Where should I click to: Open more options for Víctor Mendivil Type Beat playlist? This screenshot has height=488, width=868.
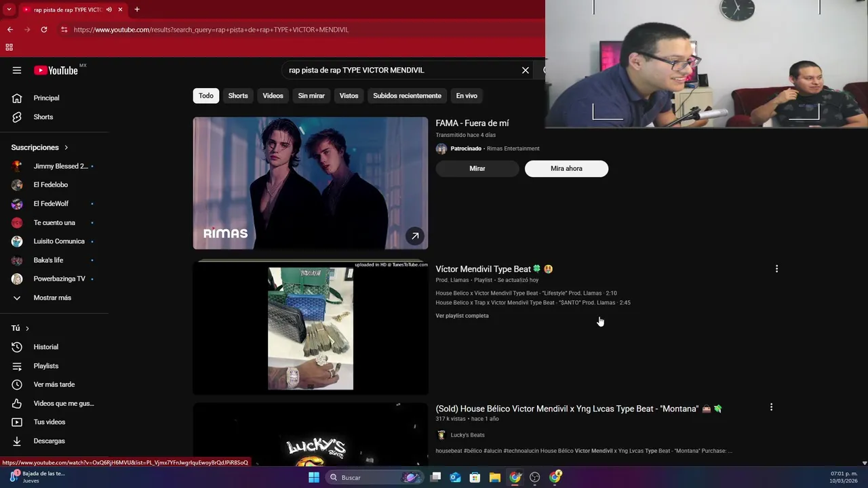click(x=776, y=269)
